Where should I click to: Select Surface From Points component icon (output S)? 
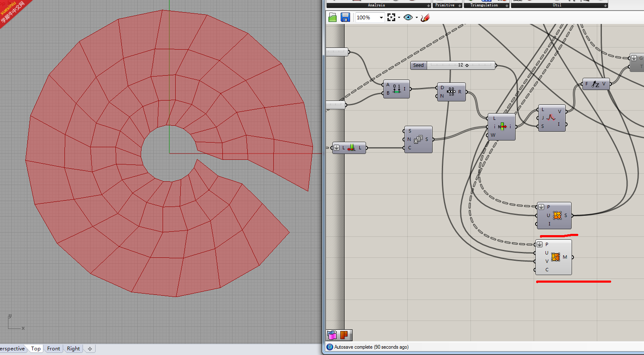(x=557, y=215)
